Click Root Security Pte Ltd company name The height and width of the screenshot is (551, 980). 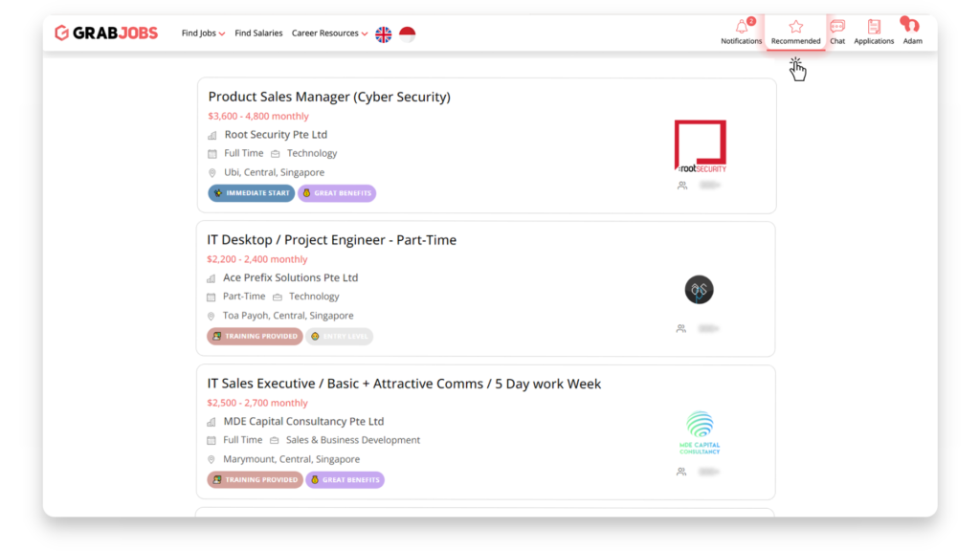click(x=276, y=134)
